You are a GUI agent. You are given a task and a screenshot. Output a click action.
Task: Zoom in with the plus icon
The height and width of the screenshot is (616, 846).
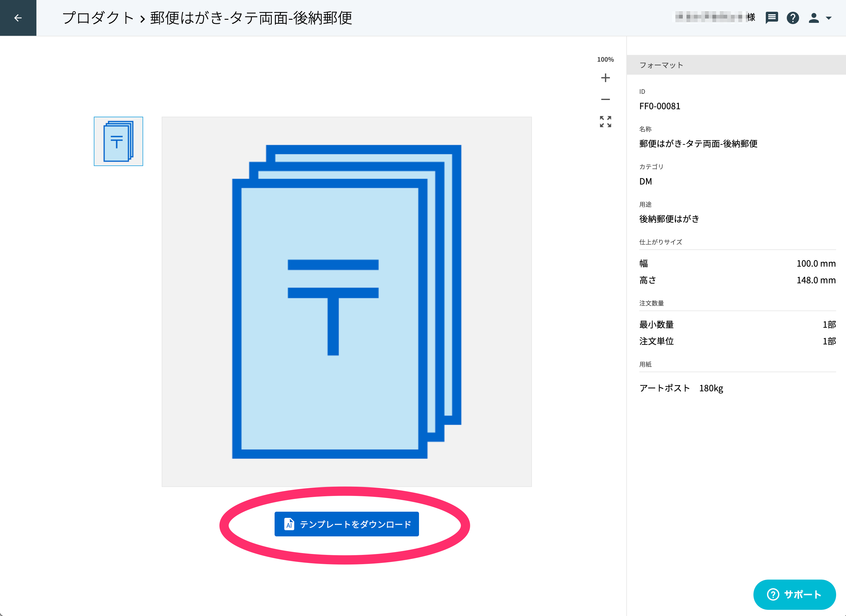coord(605,77)
